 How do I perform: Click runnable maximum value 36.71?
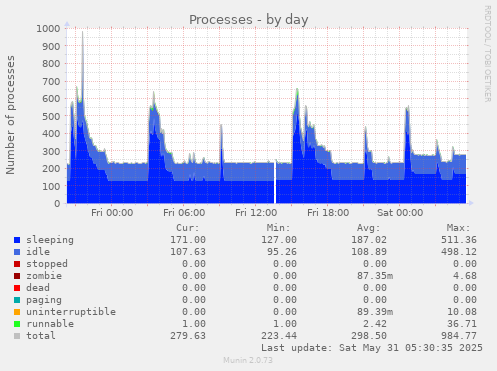(462, 324)
